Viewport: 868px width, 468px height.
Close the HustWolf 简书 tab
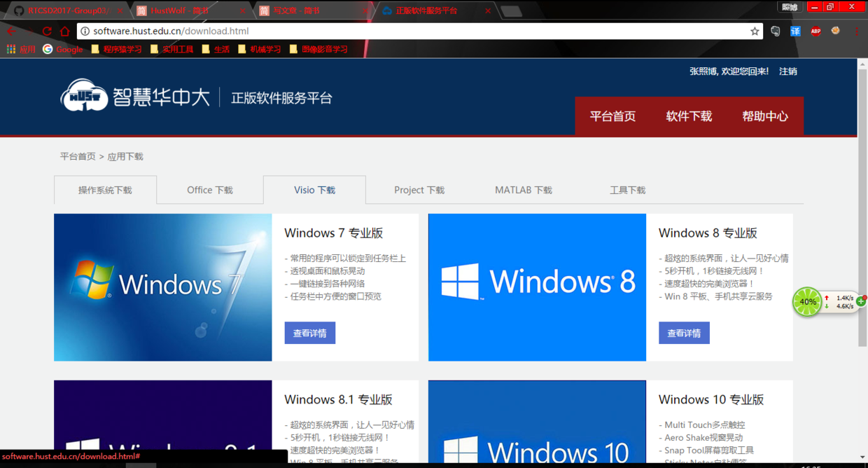pyautogui.click(x=242, y=11)
